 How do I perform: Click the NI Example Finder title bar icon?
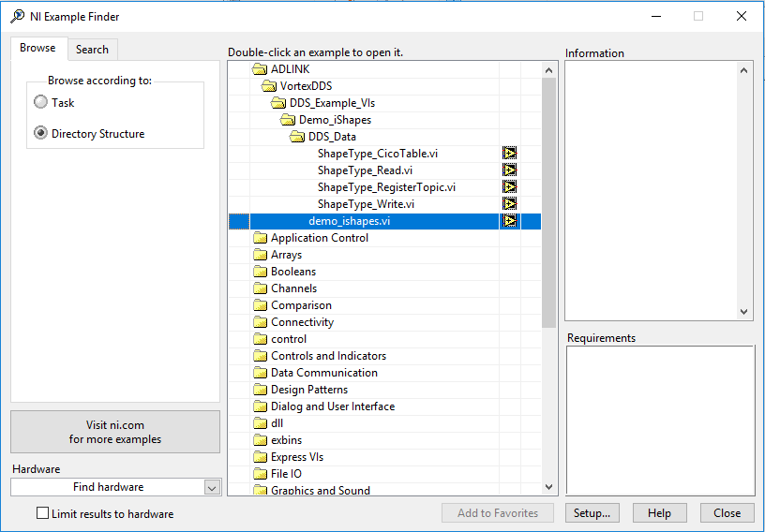pyautogui.click(x=17, y=16)
